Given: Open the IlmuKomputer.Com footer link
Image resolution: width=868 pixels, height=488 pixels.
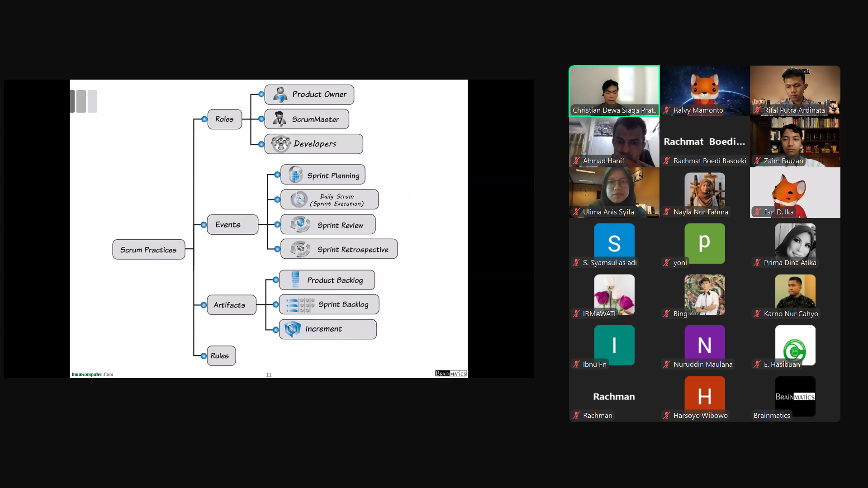Looking at the screenshot, I should click(92, 374).
